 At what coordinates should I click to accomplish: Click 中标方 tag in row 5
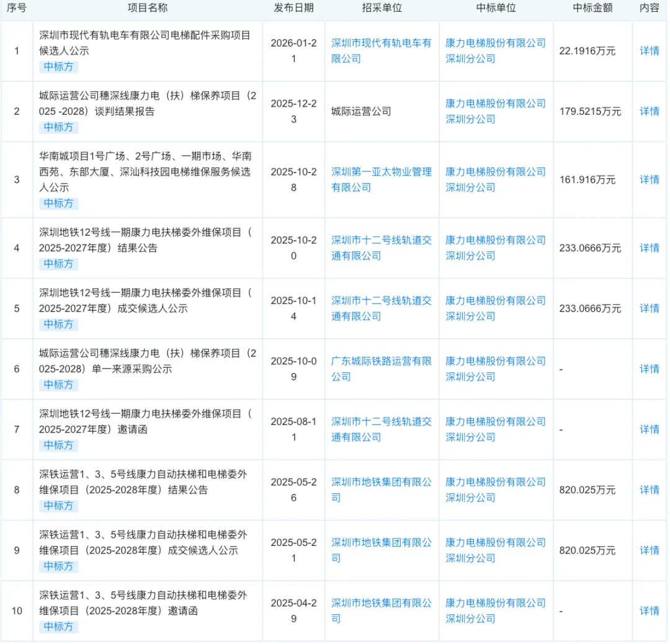click(58, 324)
